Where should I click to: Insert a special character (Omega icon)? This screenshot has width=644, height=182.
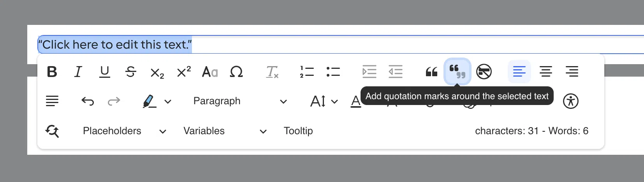[236, 72]
